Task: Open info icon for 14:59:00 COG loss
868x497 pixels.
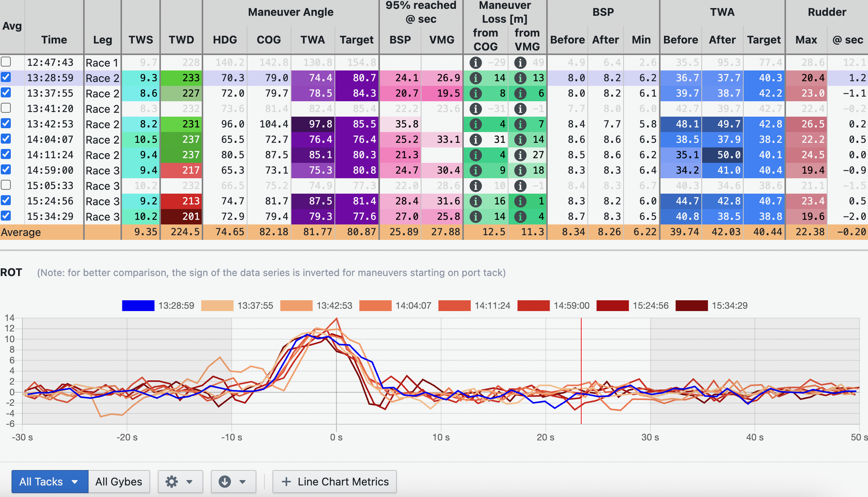Action: pos(476,171)
